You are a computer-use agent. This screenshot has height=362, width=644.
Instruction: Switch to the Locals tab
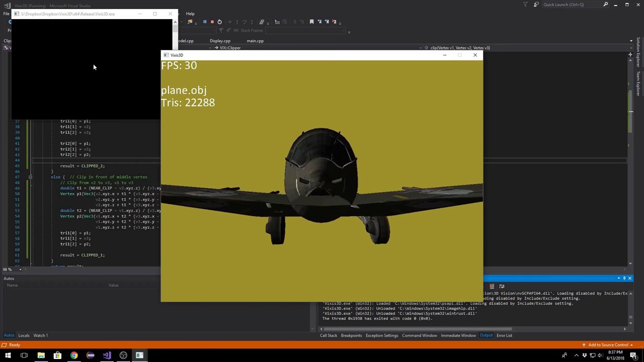24,335
